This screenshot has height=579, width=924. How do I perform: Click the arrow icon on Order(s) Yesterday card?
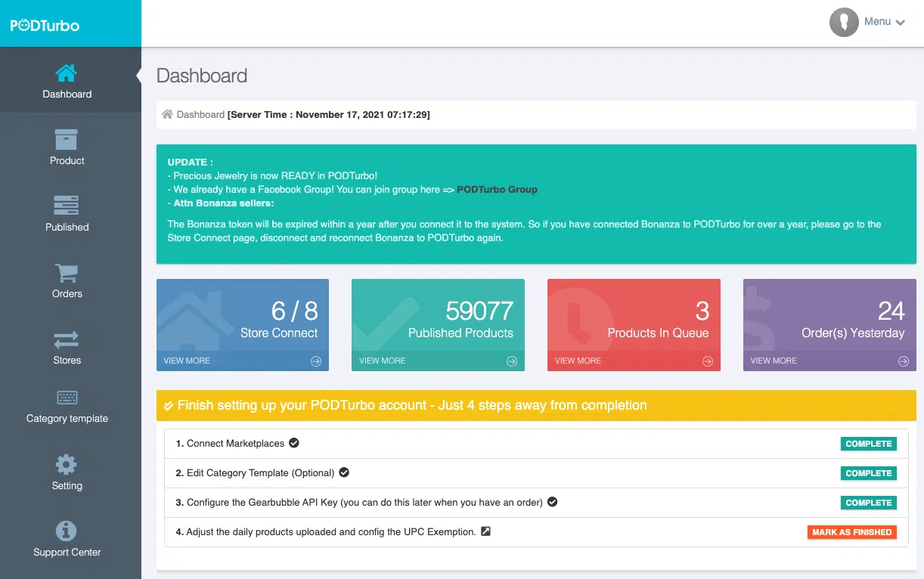pyautogui.click(x=903, y=361)
